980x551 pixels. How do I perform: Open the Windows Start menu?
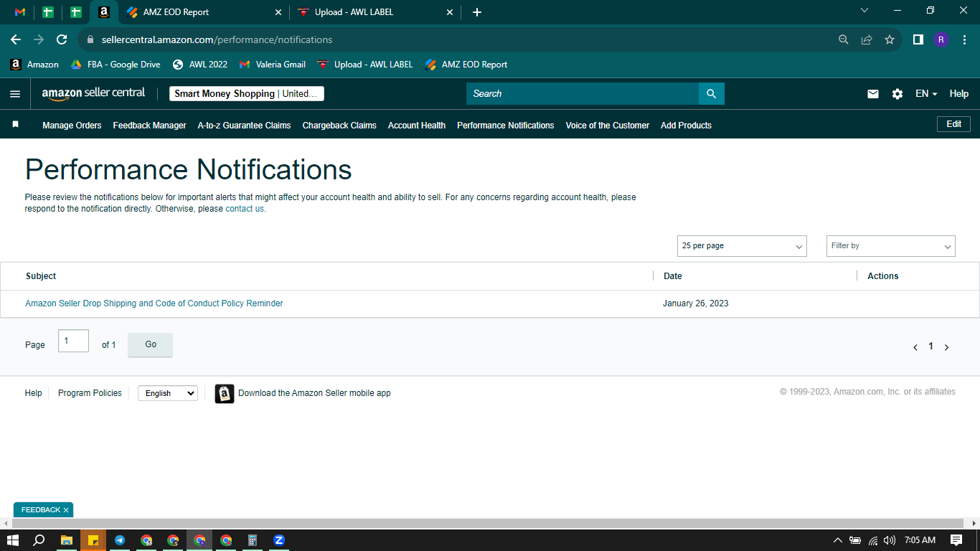tap(13, 540)
